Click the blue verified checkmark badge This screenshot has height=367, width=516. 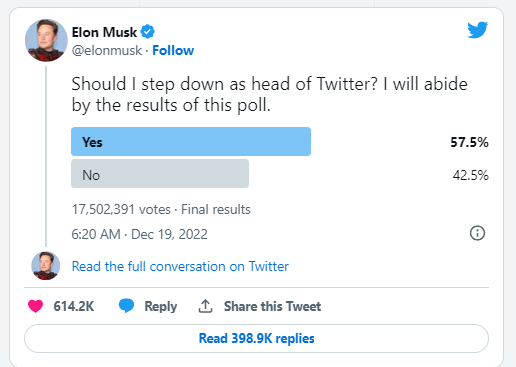(147, 32)
